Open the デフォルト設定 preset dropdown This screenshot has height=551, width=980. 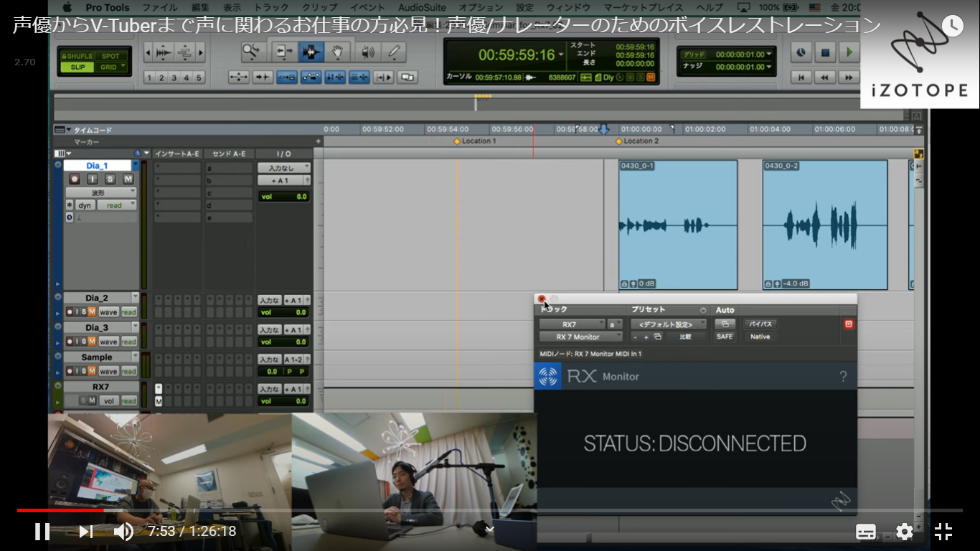(x=668, y=324)
